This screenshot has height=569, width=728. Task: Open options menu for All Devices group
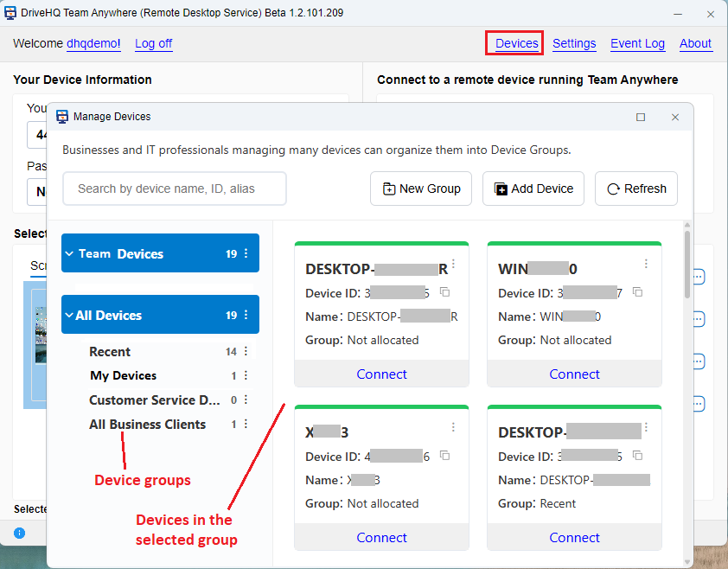(x=246, y=315)
